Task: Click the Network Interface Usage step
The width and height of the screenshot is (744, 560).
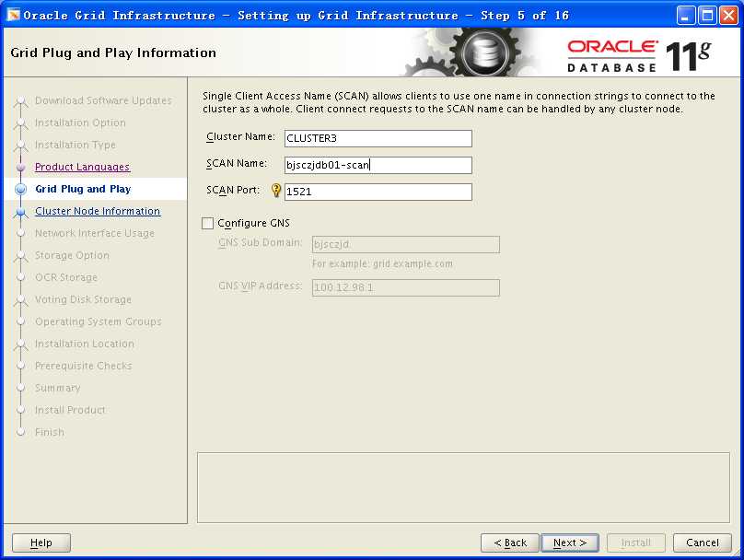Action: 95,233
